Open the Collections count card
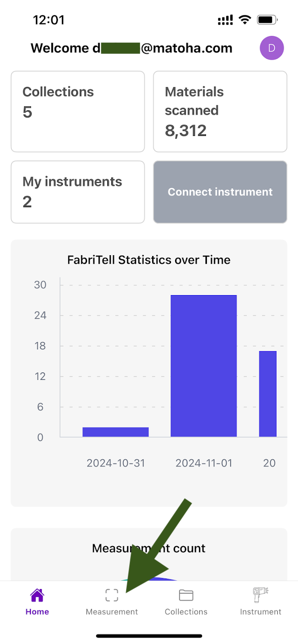This screenshot has width=298, height=644. tap(78, 111)
